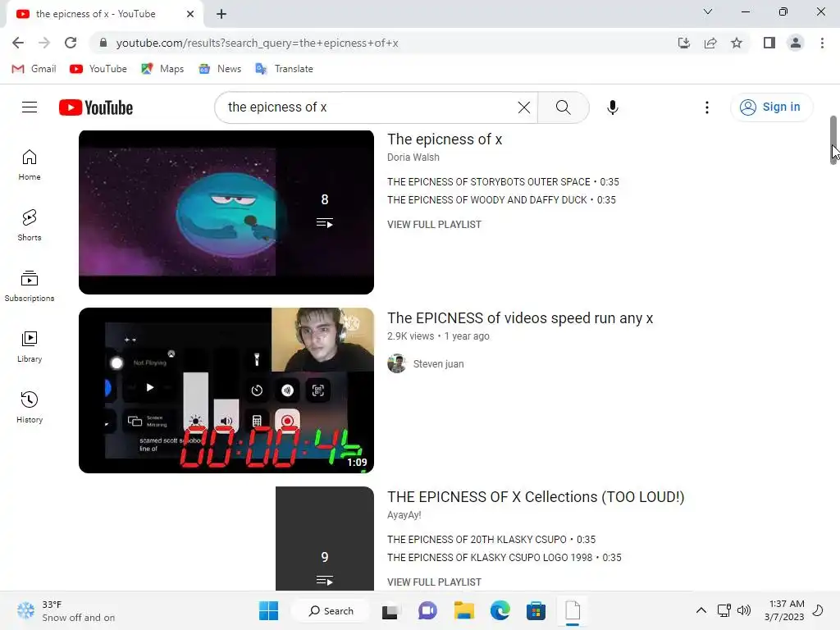Open Chrome profile icon
The image size is (840, 630).
[x=796, y=43]
